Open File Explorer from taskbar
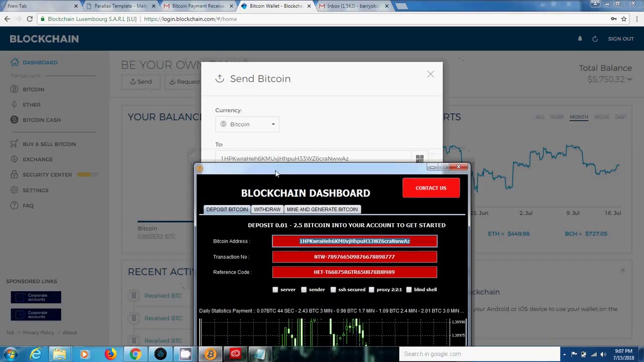This screenshot has height=362, width=644. [x=59, y=354]
